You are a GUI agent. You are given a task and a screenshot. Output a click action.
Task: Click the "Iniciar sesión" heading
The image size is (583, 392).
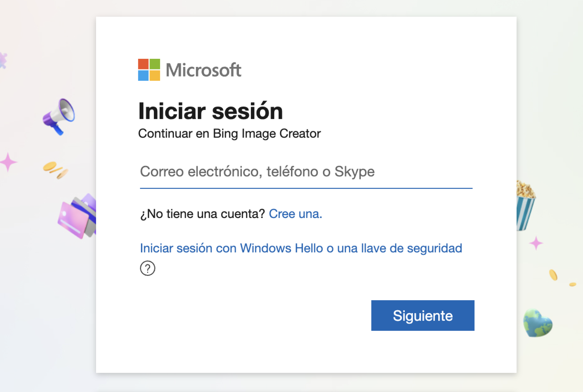(x=210, y=111)
